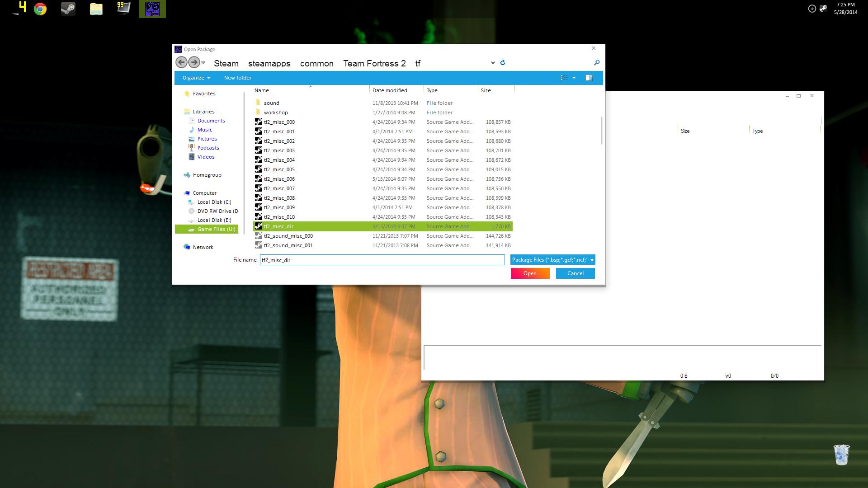
Task: Open Google Chrome from the taskbar
Action: [40, 9]
